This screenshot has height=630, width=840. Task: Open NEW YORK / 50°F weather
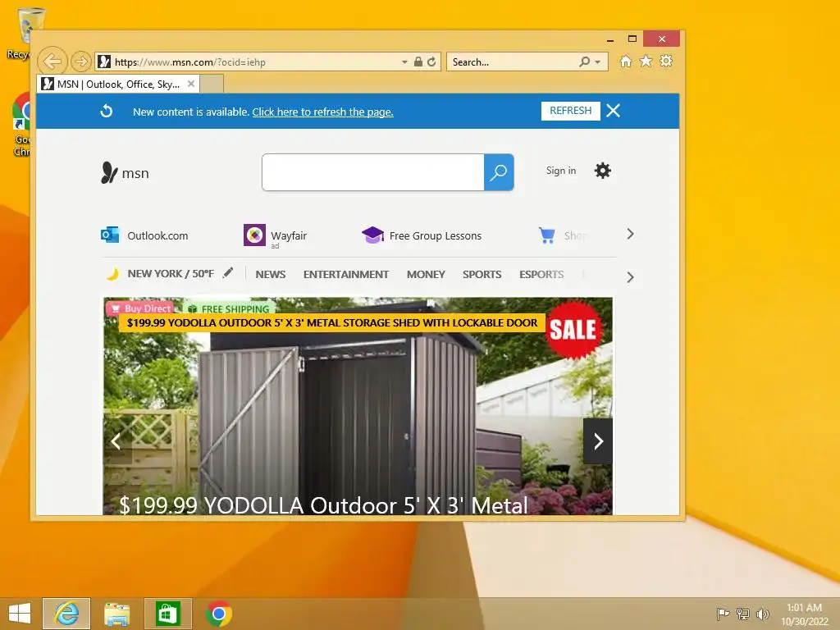pyautogui.click(x=171, y=274)
